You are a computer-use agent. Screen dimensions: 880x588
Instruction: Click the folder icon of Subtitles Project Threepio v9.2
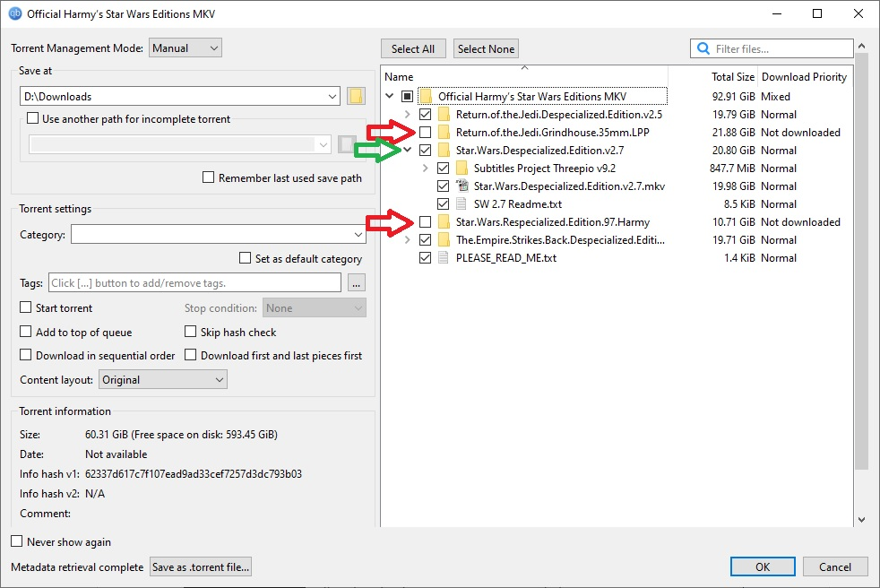462,169
